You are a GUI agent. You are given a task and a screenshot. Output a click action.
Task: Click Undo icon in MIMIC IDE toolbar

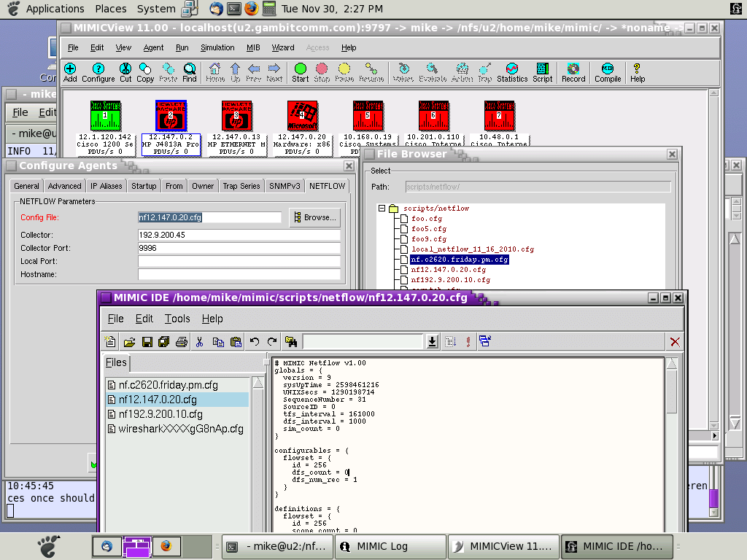[x=255, y=341]
